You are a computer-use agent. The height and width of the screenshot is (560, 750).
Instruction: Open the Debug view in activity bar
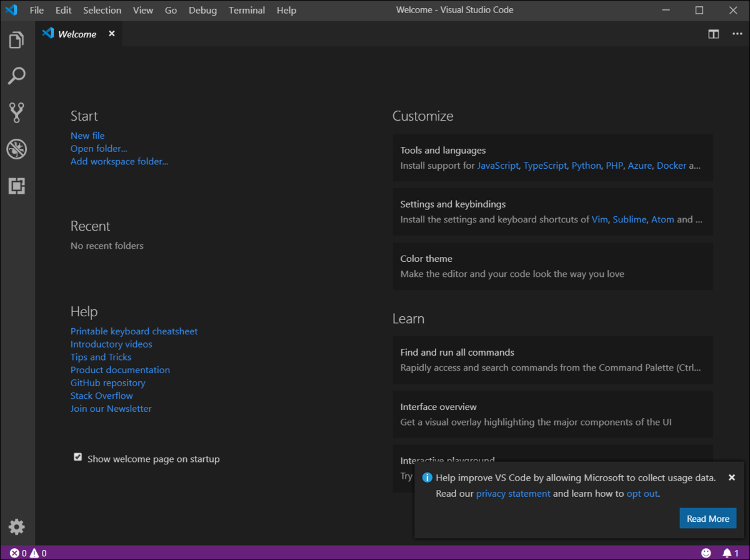point(17,149)
